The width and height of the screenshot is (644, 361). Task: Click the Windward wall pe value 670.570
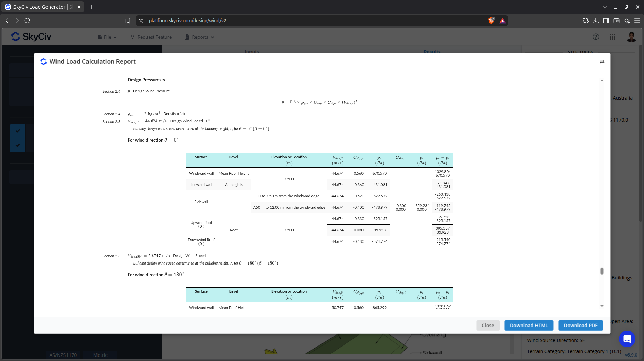pos(379,173)
